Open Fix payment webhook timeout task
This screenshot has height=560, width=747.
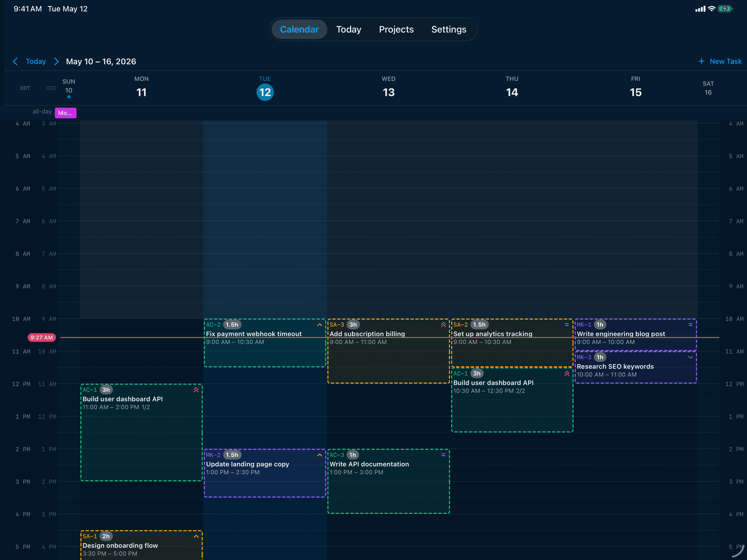click(265, 343)
